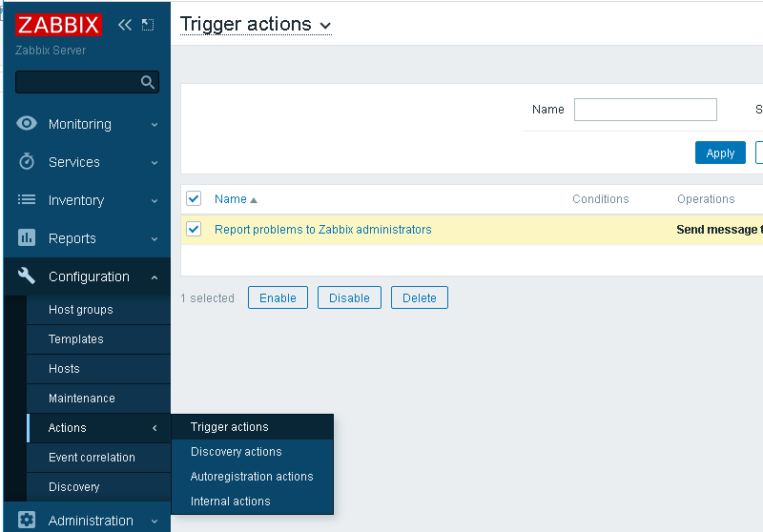Expand the Monitoring menu chevron
This screenshot has height=532, width=763.
155,125
